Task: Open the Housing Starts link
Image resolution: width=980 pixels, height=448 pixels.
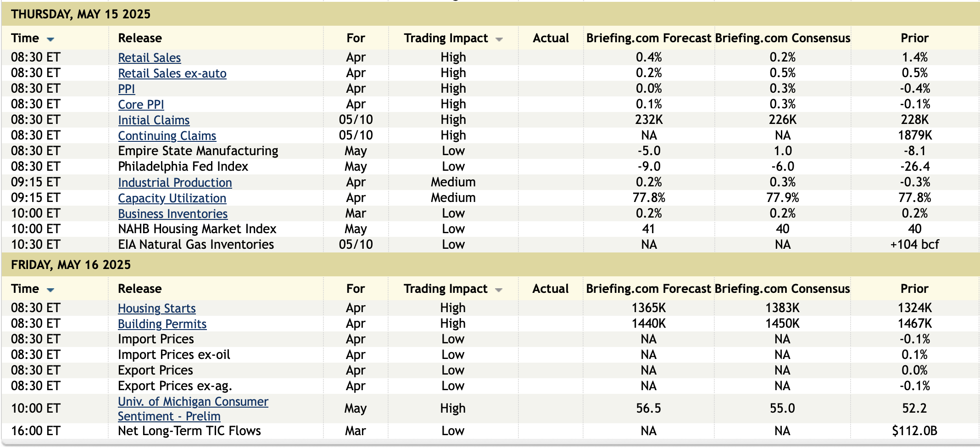Action: 156,308
